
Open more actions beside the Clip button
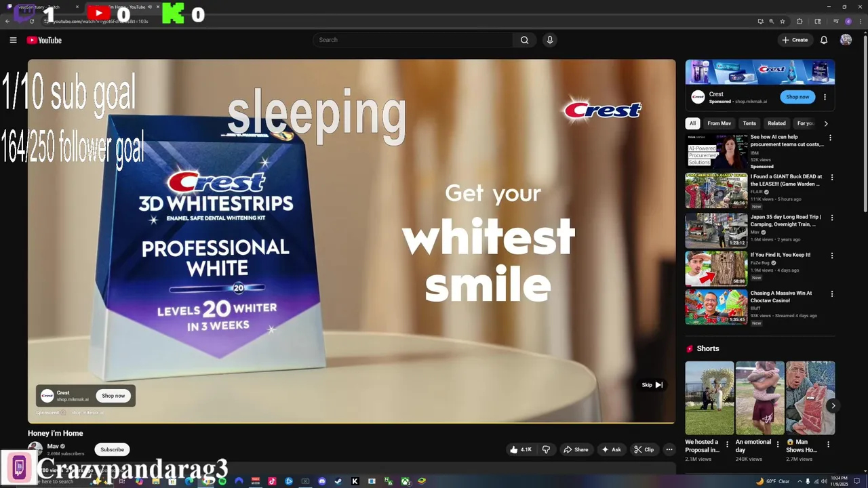coord(669,449)
